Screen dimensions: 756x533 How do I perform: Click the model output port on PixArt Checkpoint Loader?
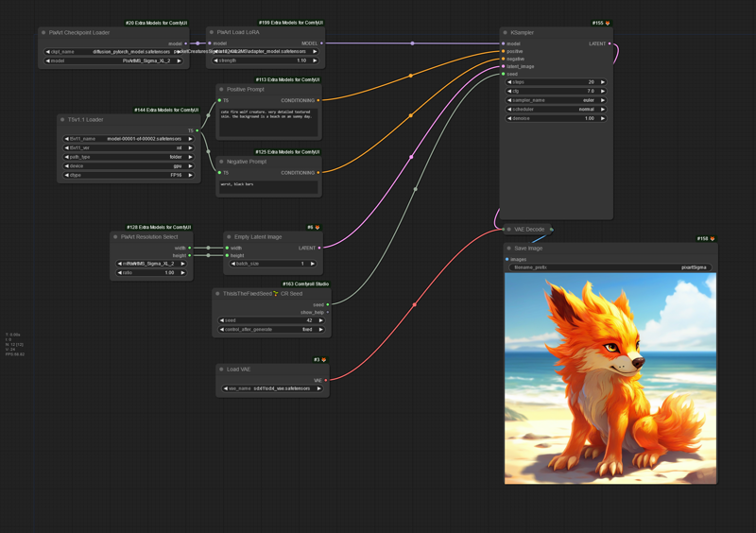coord(185,43)
